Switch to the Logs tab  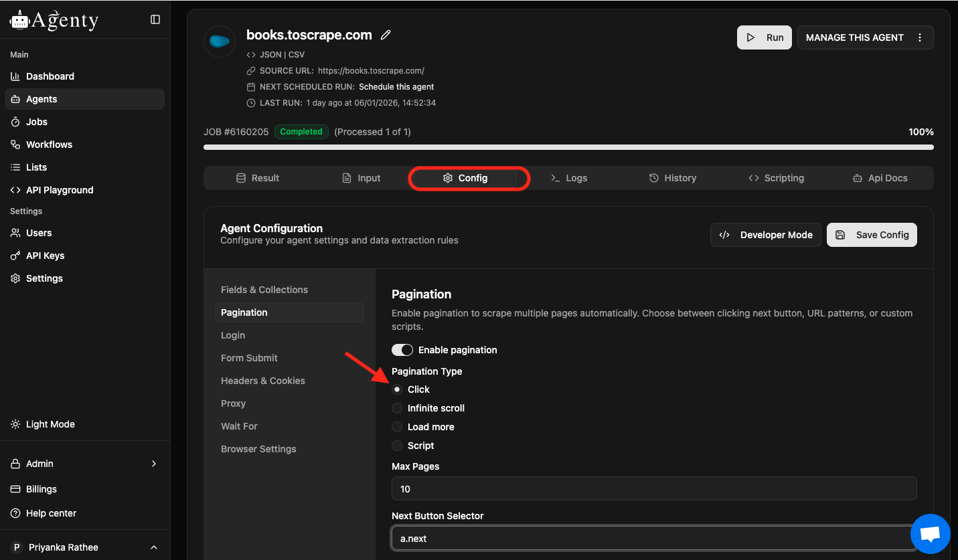click(568, 178)
